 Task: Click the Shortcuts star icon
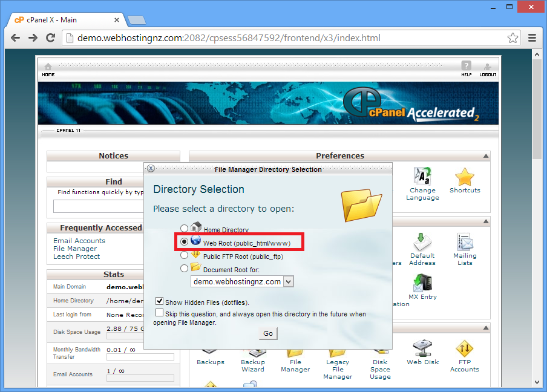[464, 177]
